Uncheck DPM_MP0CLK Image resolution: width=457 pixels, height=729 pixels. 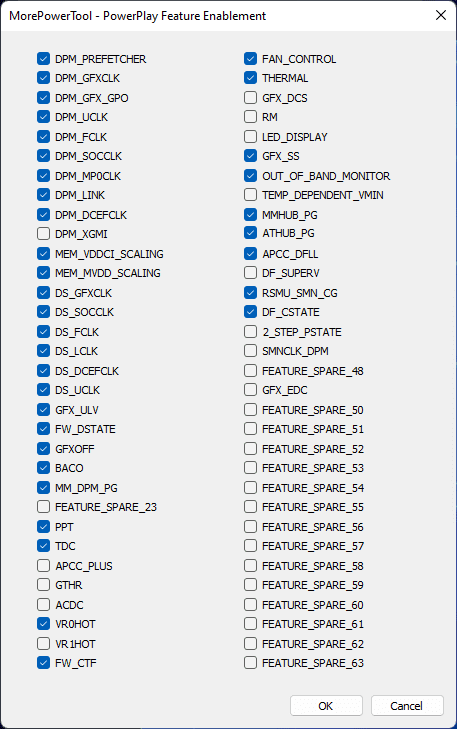pyautogui.click(x=43, y=176)
